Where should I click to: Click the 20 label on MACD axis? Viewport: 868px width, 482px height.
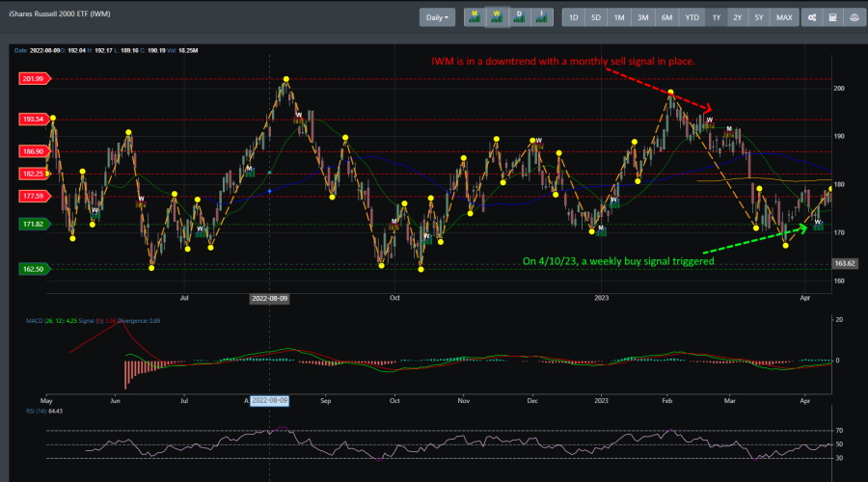click(839, 320)
